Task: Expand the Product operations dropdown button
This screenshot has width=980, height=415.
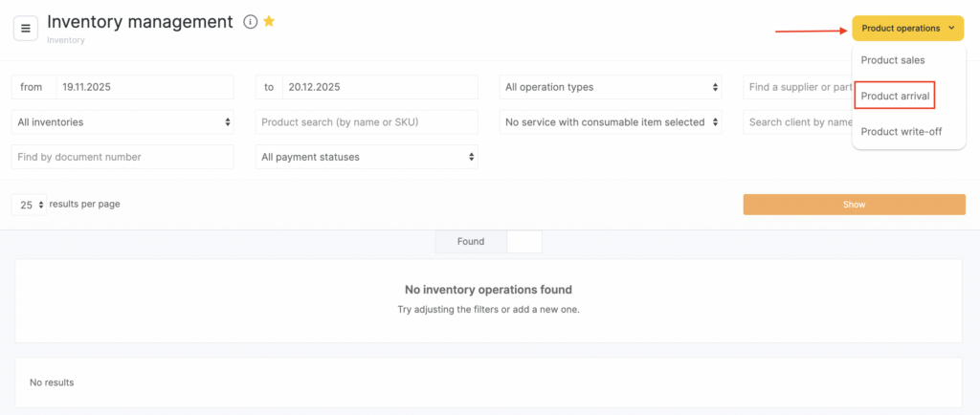Action: (907, 29)
